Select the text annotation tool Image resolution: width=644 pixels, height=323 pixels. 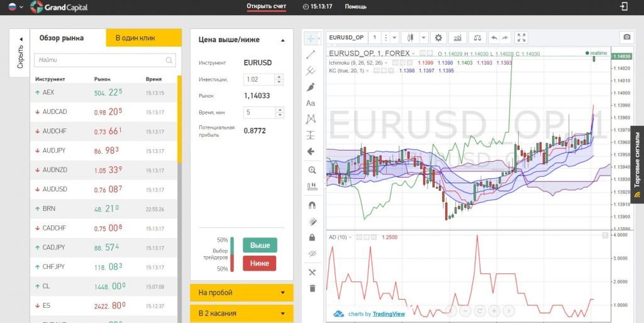pos(311,103)
